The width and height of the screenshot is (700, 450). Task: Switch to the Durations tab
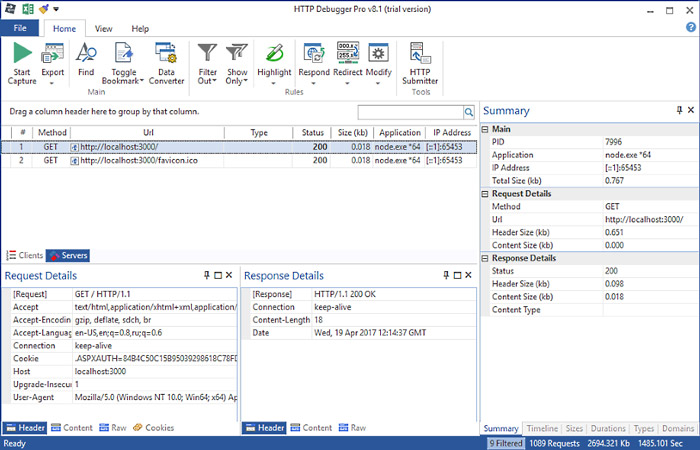pos(608,429)
